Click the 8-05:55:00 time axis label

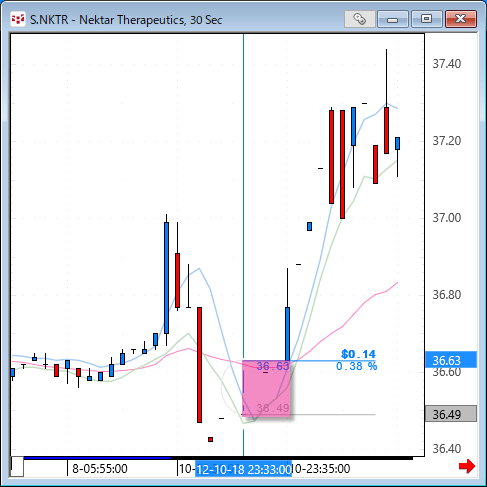100,469
